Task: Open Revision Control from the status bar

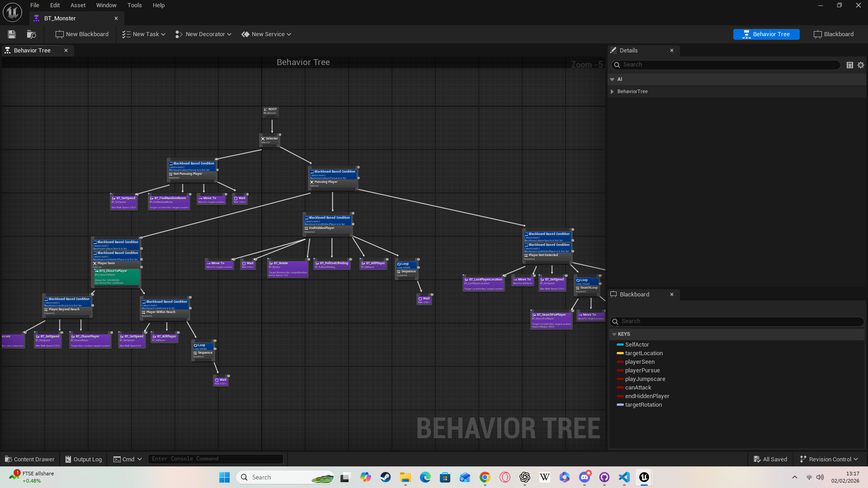Action: pos(829,459)
